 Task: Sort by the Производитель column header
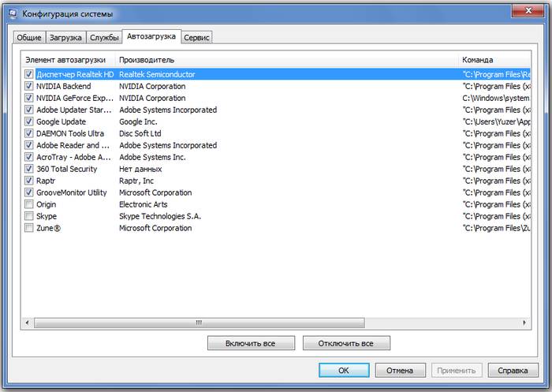coord(147,59)
